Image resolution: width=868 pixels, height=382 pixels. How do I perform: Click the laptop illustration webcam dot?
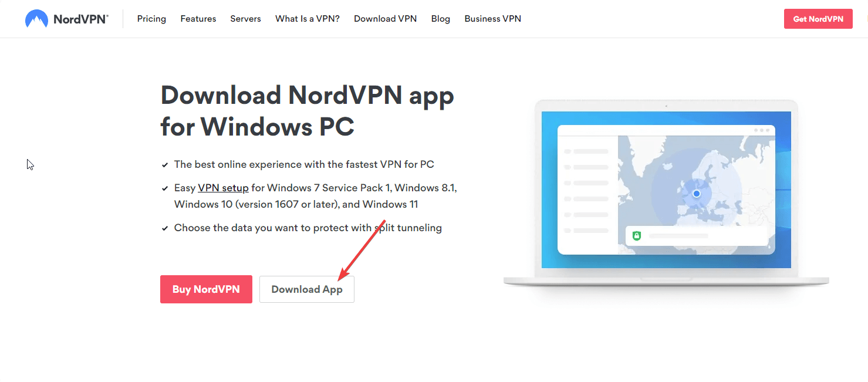pos(666,106)
